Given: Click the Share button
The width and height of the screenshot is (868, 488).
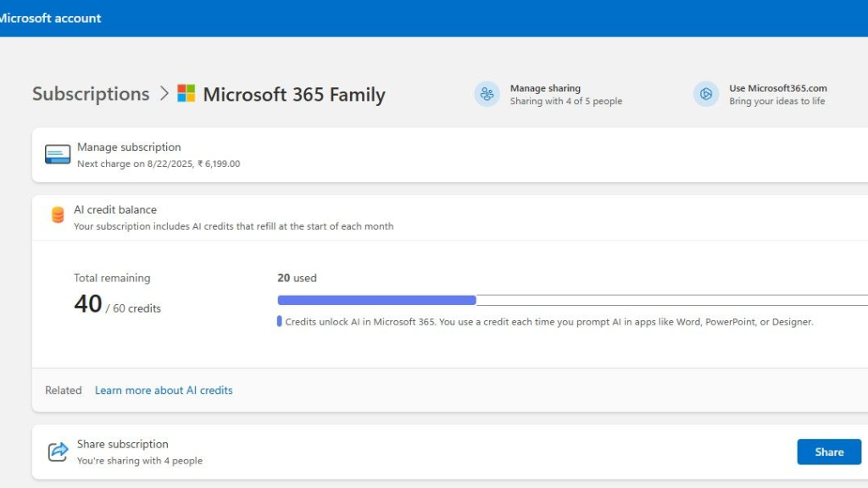Looking at the screenshot, I should click(x=829, y=452).
